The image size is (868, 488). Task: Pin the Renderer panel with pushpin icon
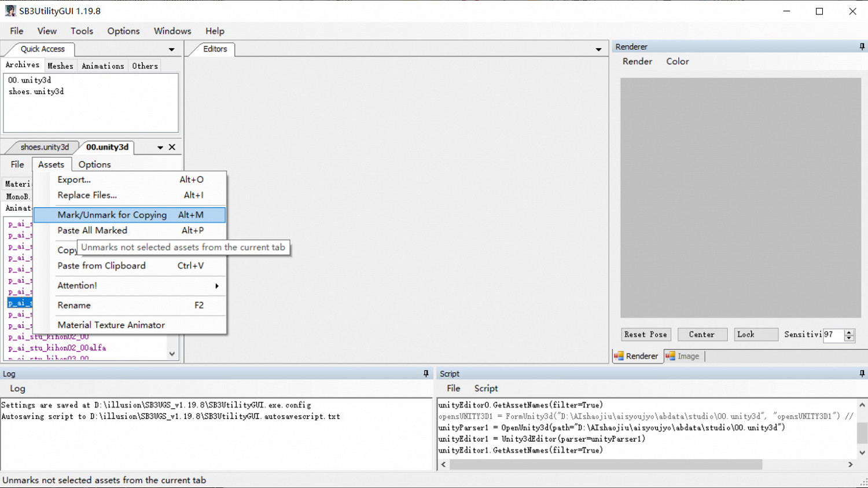pos(862,46)
